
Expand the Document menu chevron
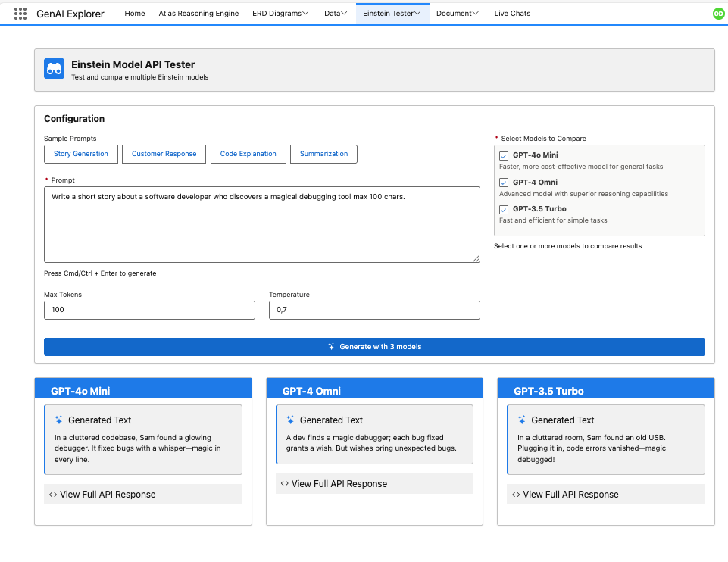tap(476, 14)
